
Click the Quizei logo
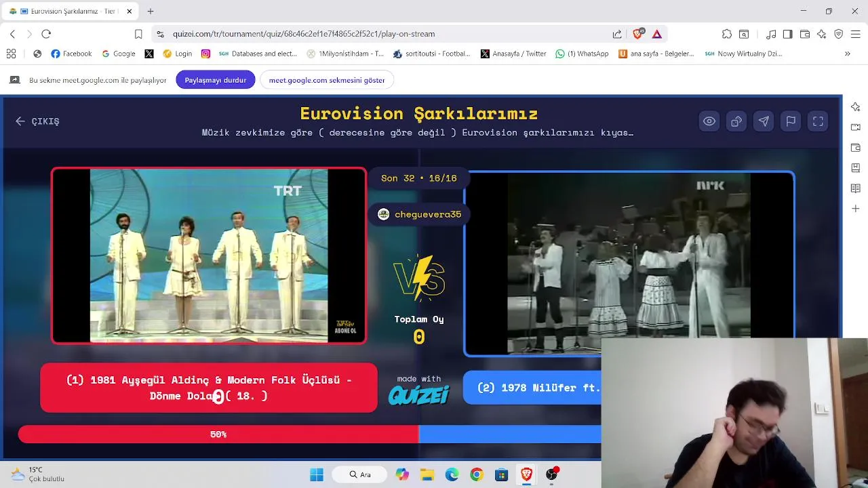(x=419, y=394)
